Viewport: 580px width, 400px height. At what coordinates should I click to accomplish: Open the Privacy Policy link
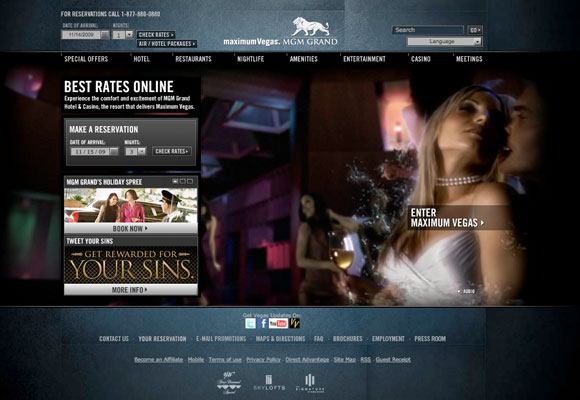tap(263, 359)
